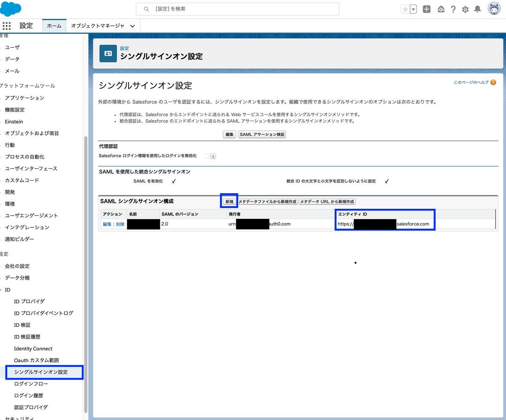Image resolution: width=506 pixels, height=420 pixels.
Task: Expand インテグレーション sidebar item
Action: (x=27, y=227)
